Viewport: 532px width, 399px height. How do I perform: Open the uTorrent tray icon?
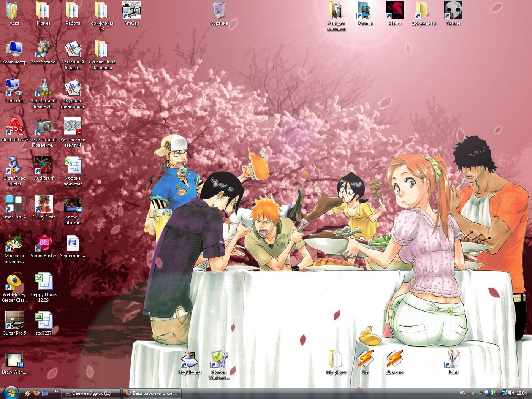(493, 393)
